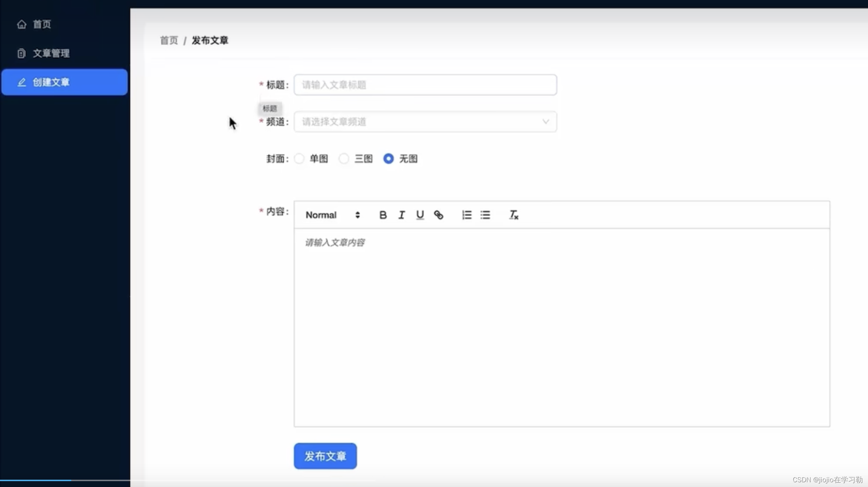Screen dimensions: 868x487
Task: Toggle underline formatting in editor
Action: click(x=420, y=215)
